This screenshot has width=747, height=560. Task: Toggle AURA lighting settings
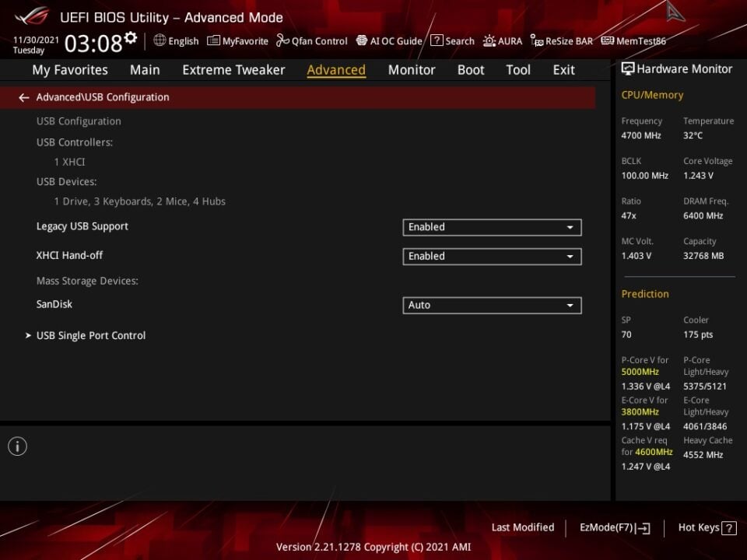point(503,41)
